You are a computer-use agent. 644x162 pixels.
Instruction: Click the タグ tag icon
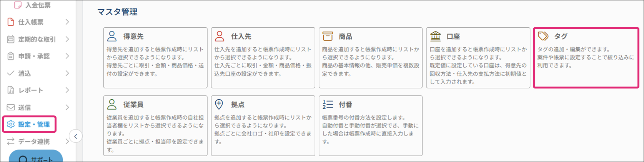click(x=543, y=36)
